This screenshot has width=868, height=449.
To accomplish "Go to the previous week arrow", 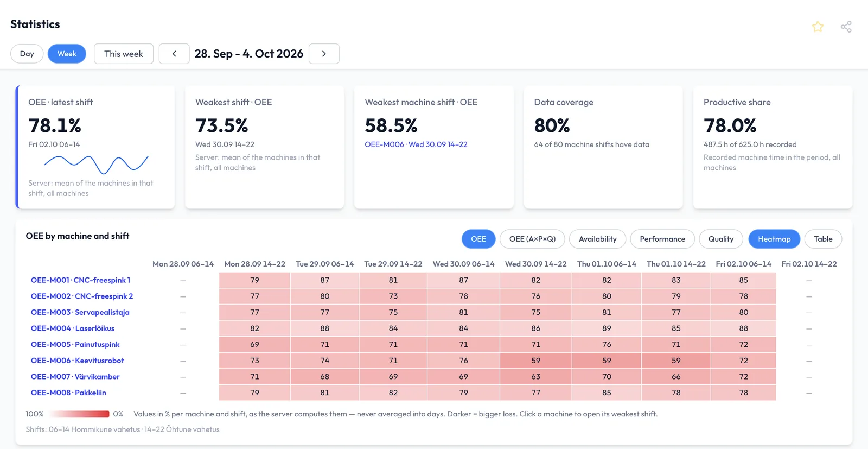I will click(x=174, y=54).
